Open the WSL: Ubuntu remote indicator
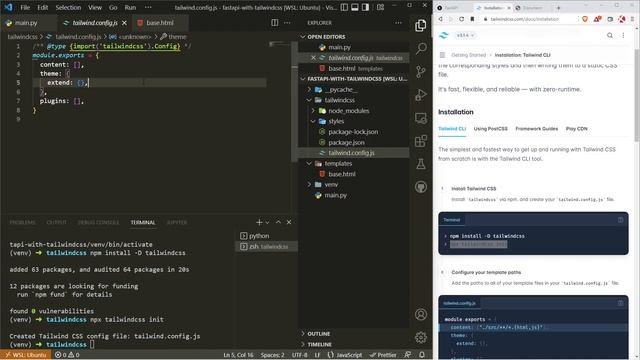The height and width of the screenshot is (360, 640). pyautogui.click(x=25, y=355)
